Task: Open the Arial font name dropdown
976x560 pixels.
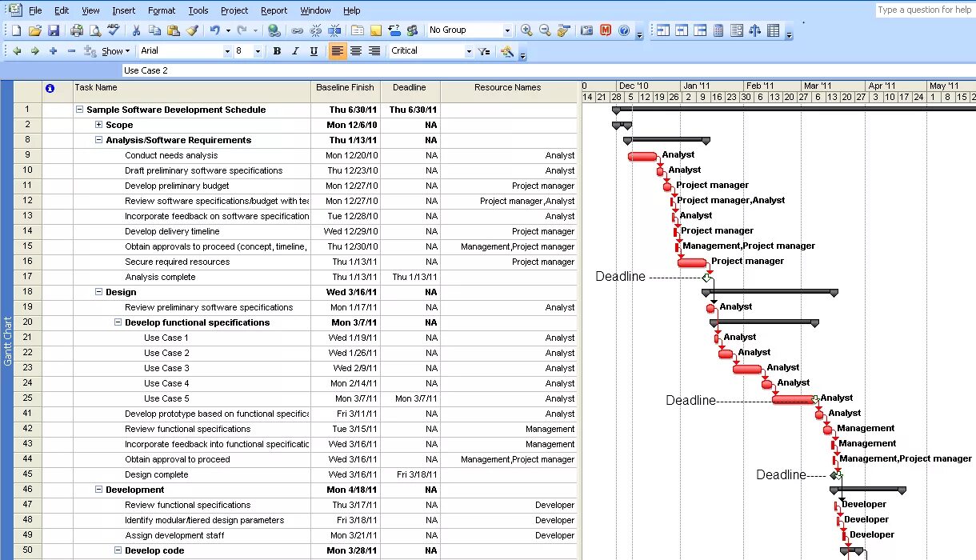Action: coord(226,51)
